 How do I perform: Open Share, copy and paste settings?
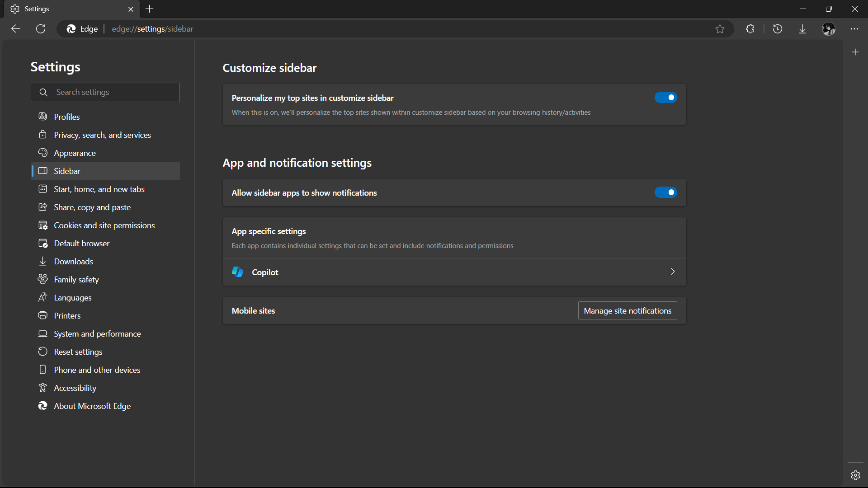coord(105,207)
